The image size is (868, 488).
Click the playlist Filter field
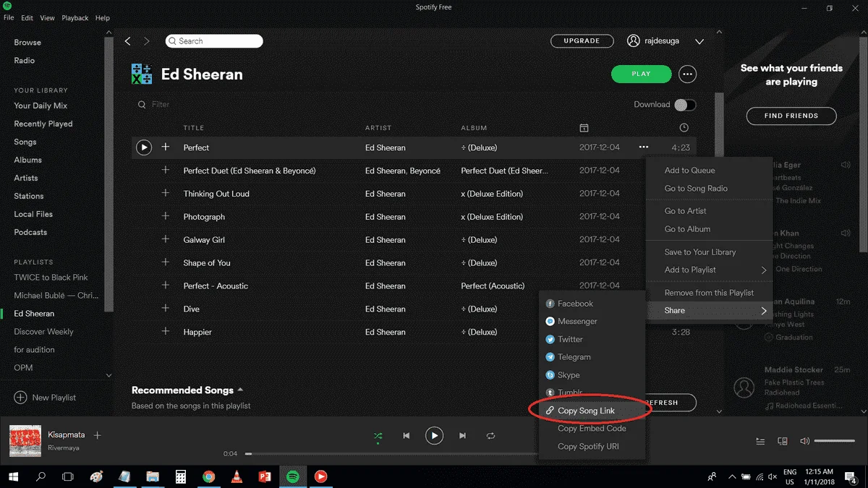161,105
